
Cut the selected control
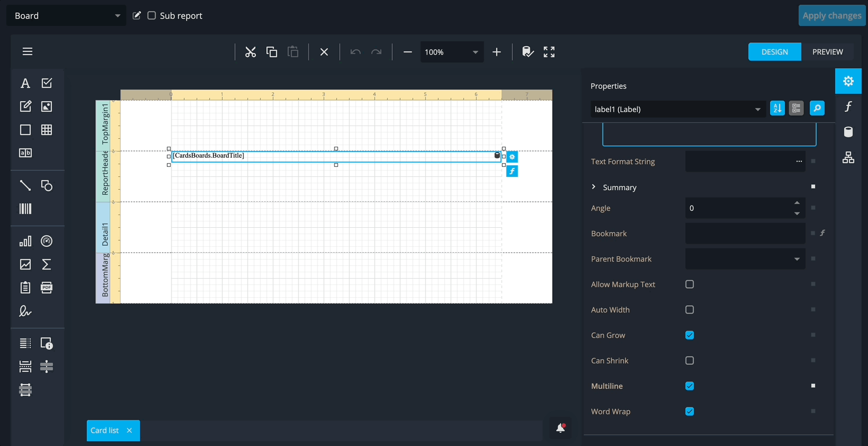click(x=250, y=52)
